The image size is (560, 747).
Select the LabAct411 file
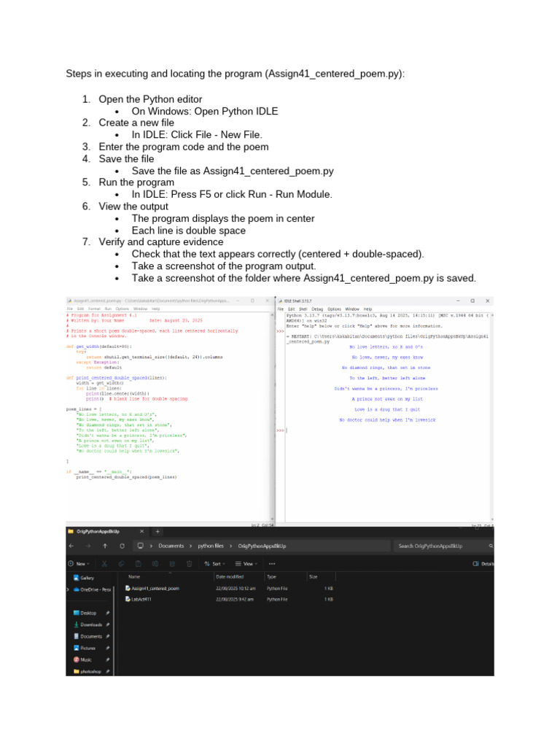pos(139,600)
